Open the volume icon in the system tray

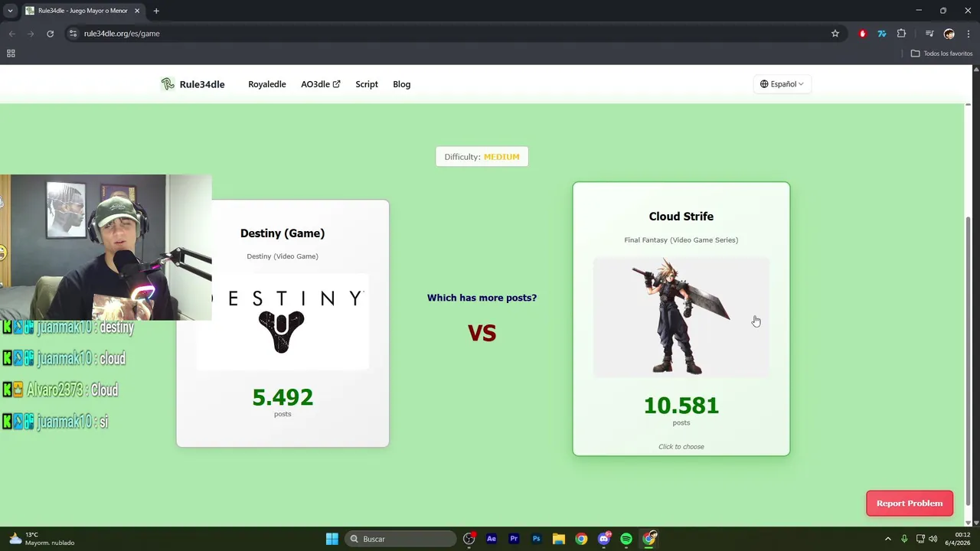click(933, 539)
